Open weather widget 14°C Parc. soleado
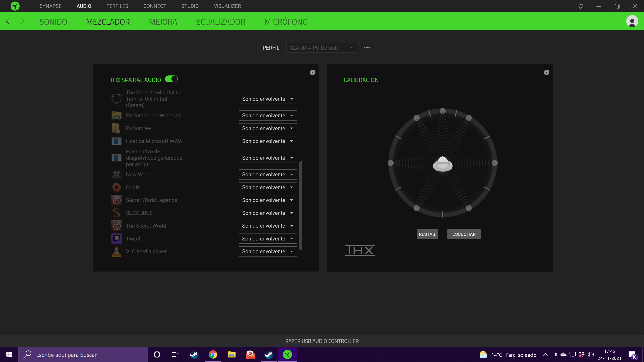The image size is (644, 362). [508, 354]
